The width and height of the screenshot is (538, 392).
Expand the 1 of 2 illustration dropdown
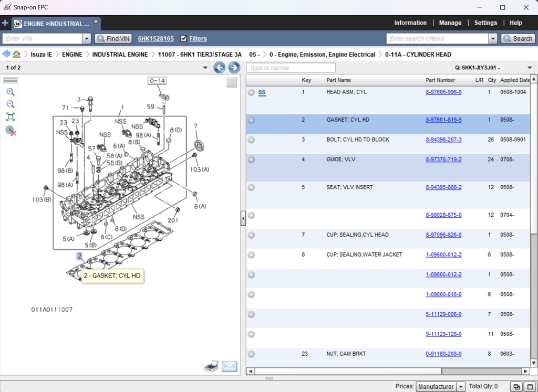click(x=205, y=68)
